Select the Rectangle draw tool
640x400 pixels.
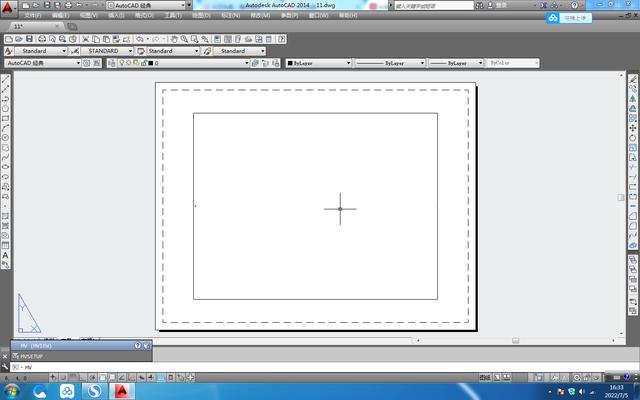point(5,118)
